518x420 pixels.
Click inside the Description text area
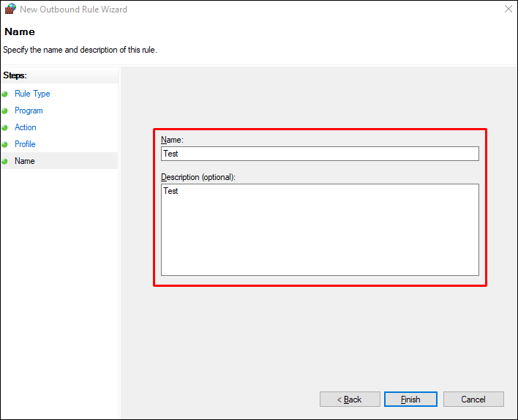coord(320,229)
